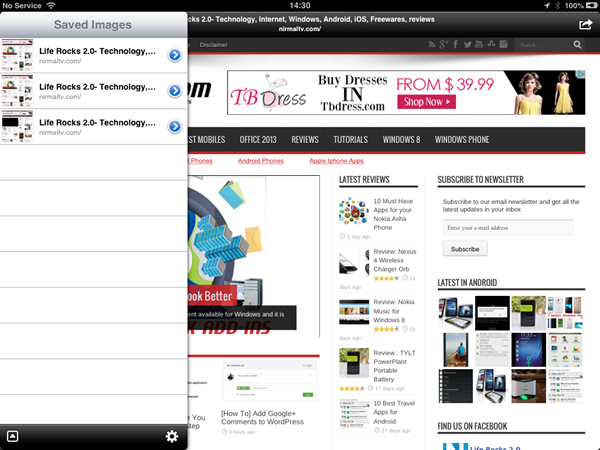600x450 pixels.
Task: Tap the share icon in title bar
Action: [x=585, y=24]
